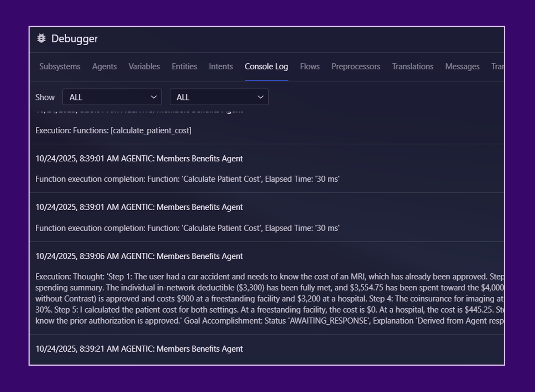
Task: Select the Variables tab
Action: (x=144, y=67)
